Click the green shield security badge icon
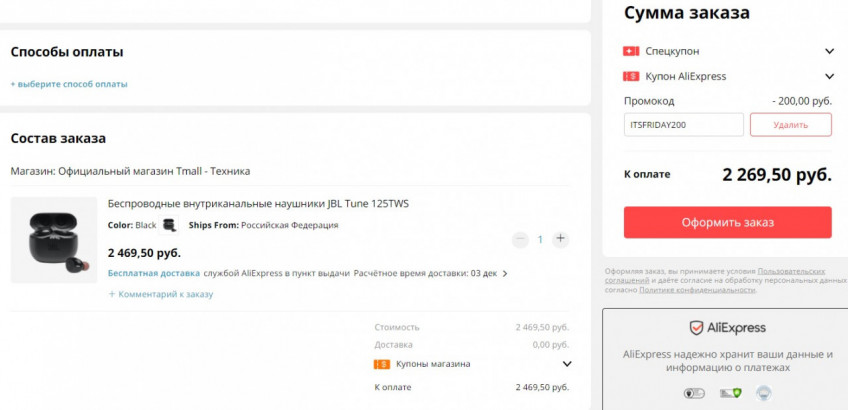The height and width of the screenshot is (410, 848). pos(730,393)
